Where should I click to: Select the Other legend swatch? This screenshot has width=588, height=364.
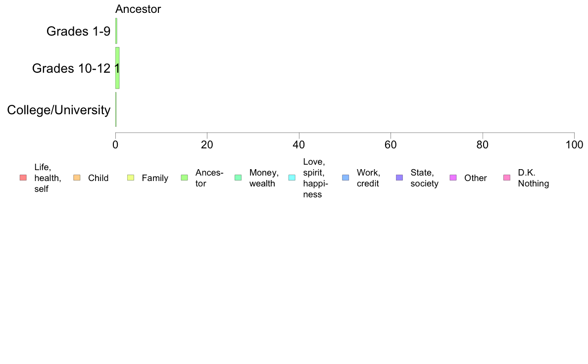pyautogui.click(x=453, y=178)
